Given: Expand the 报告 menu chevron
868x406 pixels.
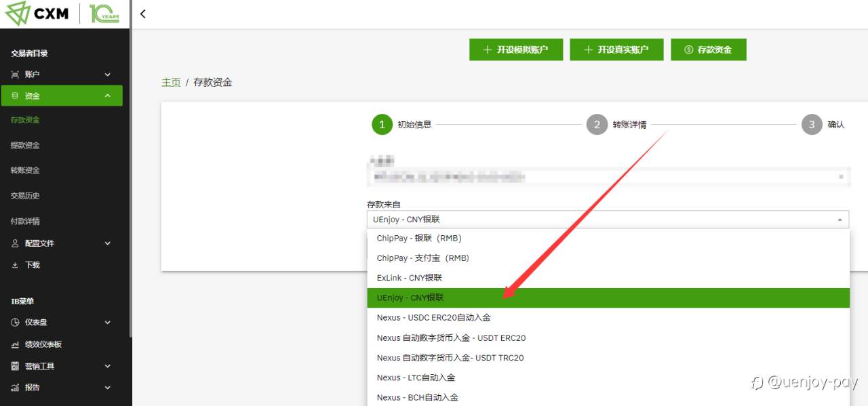Looking at the screenshot, I should coord(107,388).
